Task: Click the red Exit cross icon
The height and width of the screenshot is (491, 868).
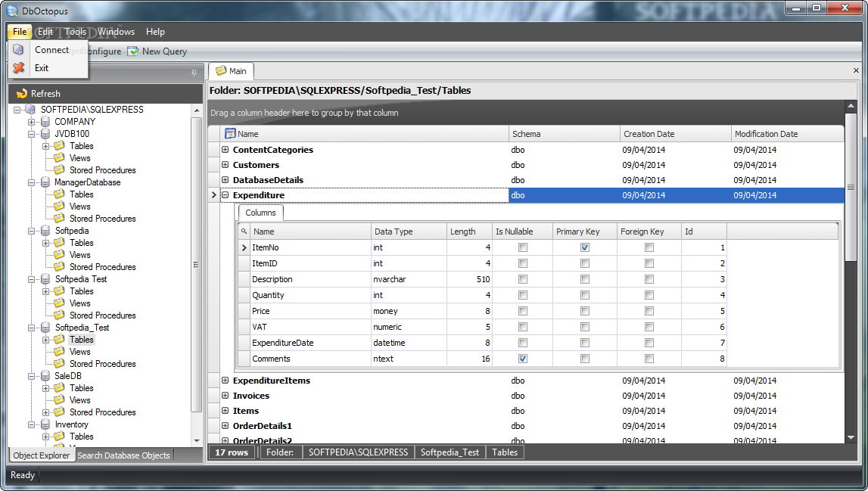Action: click(19, 67)
